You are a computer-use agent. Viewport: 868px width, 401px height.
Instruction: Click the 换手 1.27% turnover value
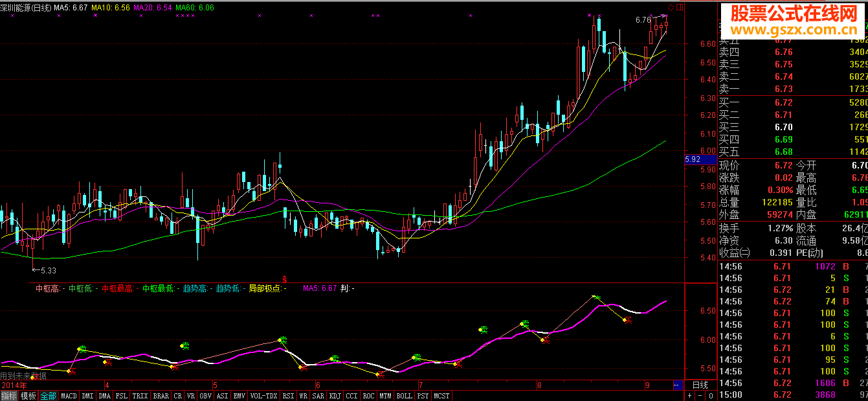coord(781,228)
